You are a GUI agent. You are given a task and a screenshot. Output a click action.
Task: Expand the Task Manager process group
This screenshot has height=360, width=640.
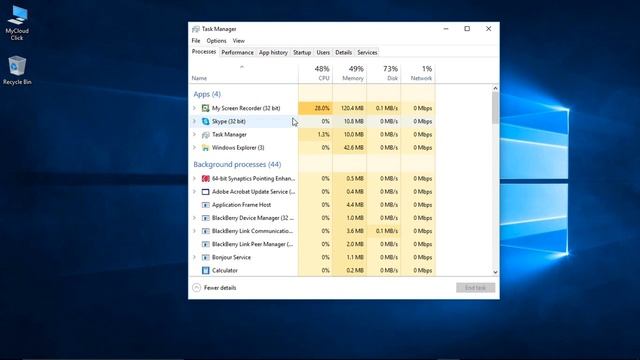coord(194,134)
